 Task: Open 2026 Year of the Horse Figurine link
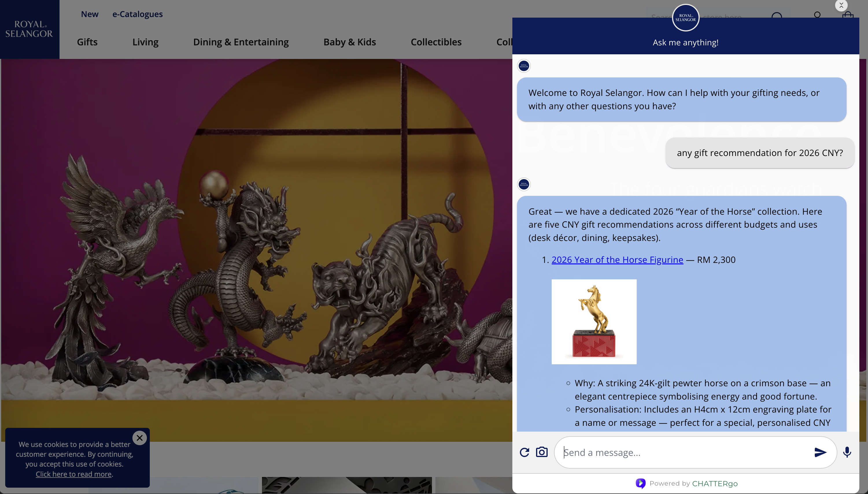click(617, 259)
